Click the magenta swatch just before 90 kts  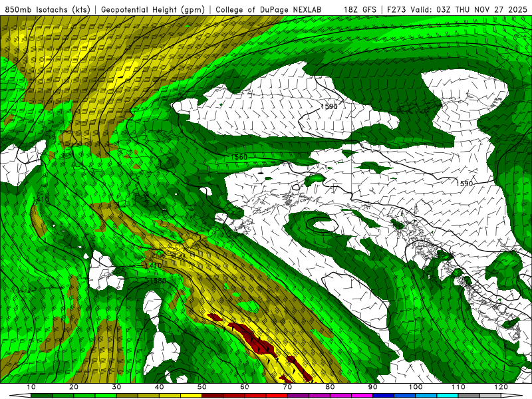click(362, 396)
